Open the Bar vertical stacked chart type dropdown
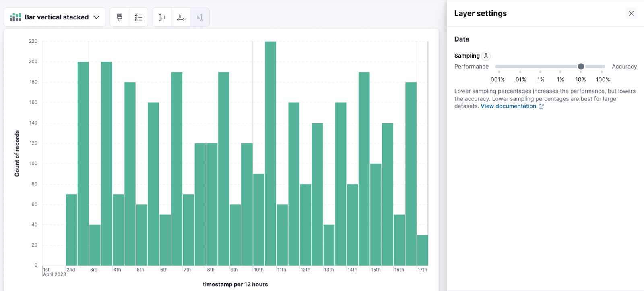The width and height of the screenshot is (644, 291). coord(55,17)
